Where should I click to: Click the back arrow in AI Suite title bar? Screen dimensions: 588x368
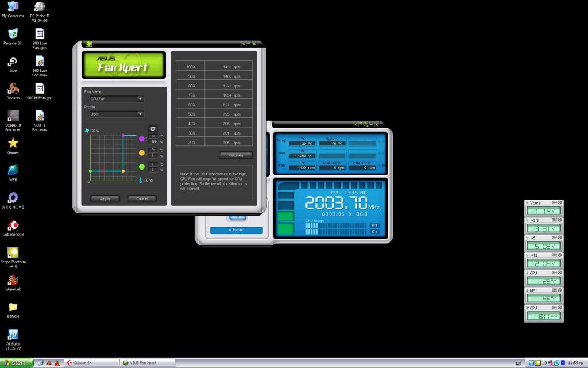(x=355, y=124)
